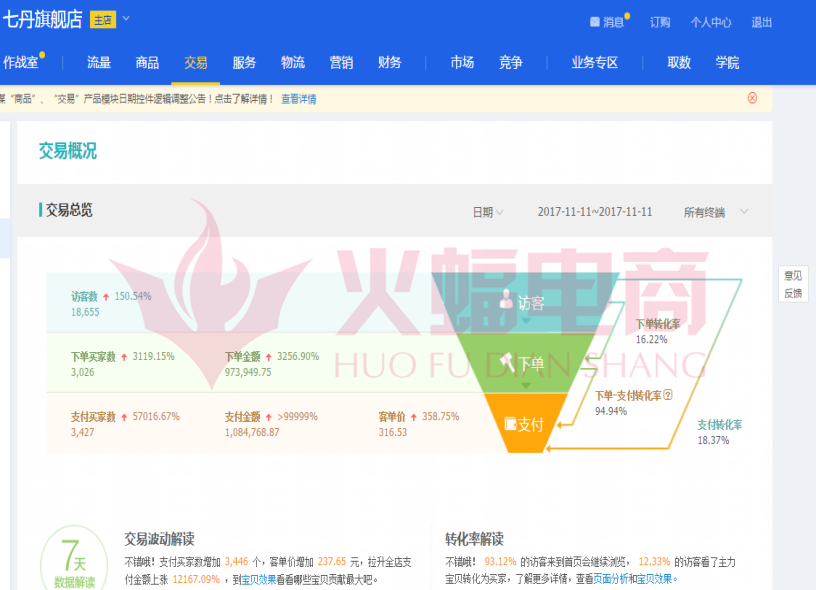Switch to the 服务 tab

pyautogui.click(x=244, y=62)
